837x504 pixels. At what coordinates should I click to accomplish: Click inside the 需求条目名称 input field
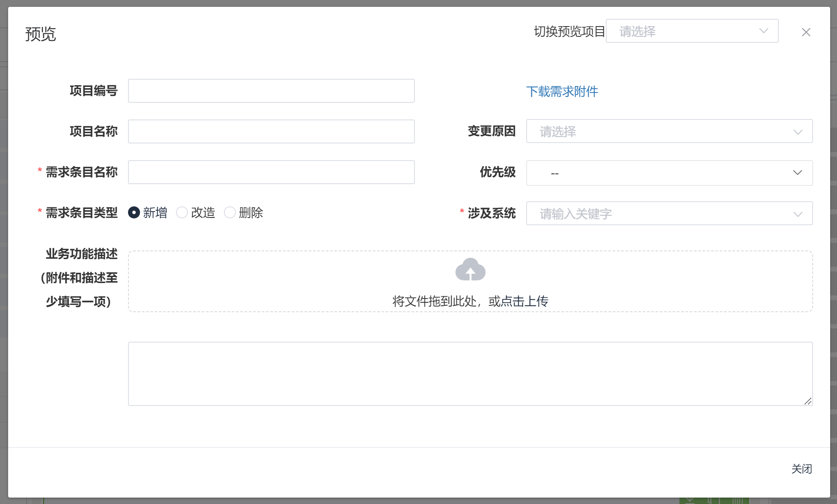click(x=271, y=172)
